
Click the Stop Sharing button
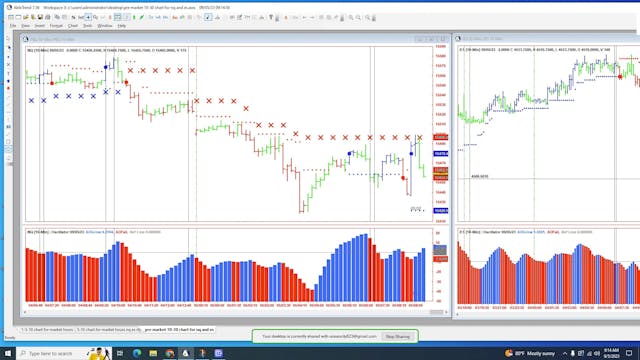coord(398,336)
